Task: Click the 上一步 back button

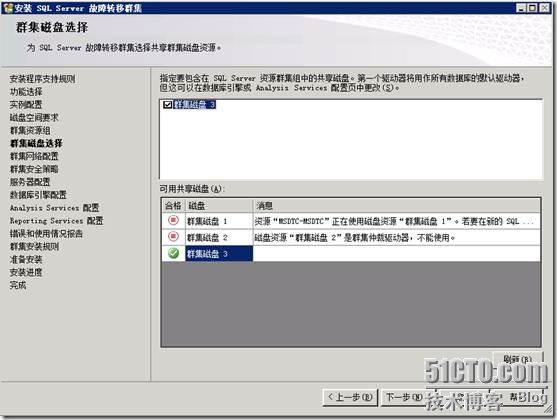Action: point(350,397)
